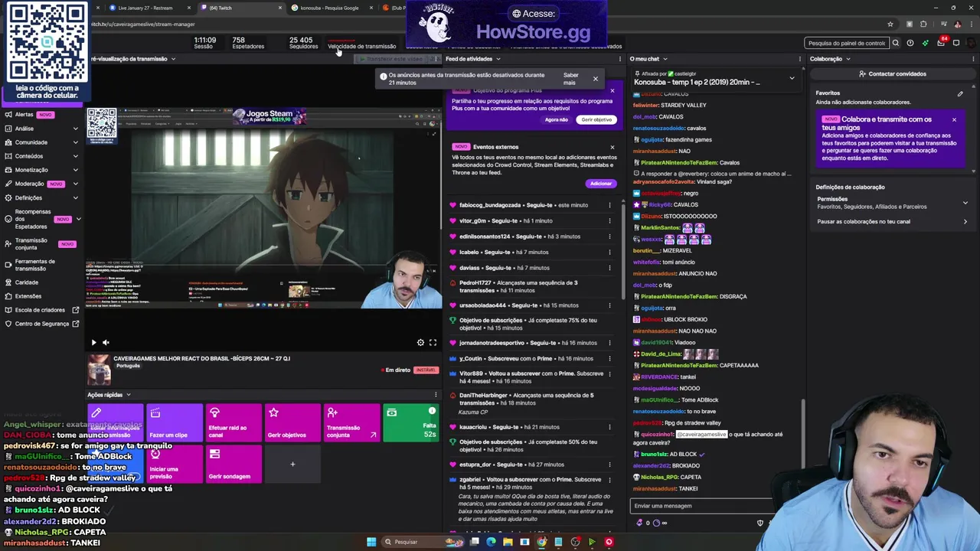Open the Transmissão conjunta quick action tile
980x551 pixels.
pyautogui.click(x=351, y=422)
